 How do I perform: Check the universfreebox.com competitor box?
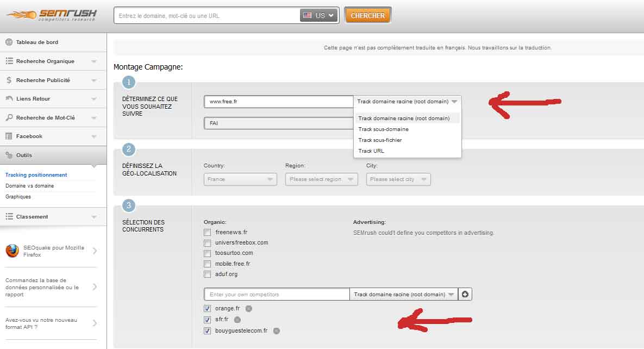pos(208,243)
